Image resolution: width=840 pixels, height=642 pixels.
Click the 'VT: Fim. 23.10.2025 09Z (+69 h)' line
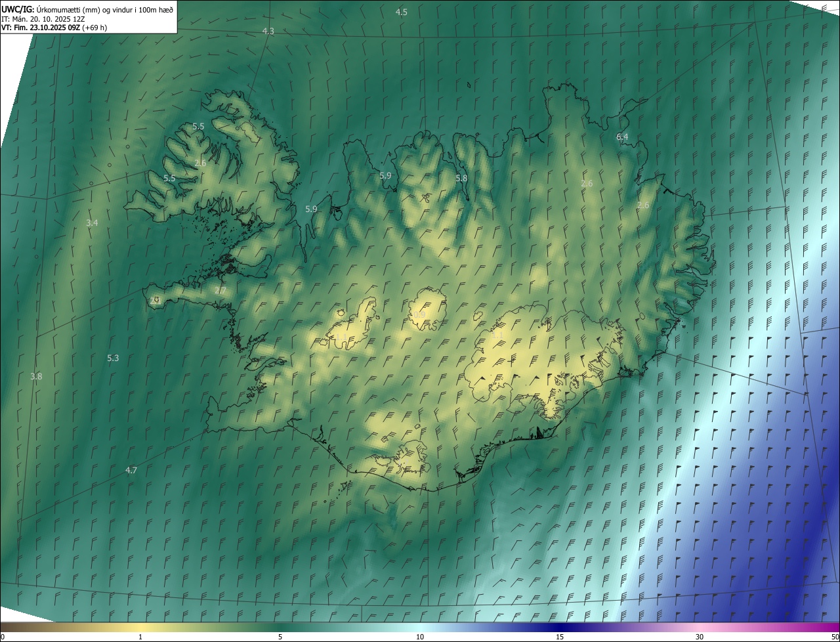[x=54, y=28]
